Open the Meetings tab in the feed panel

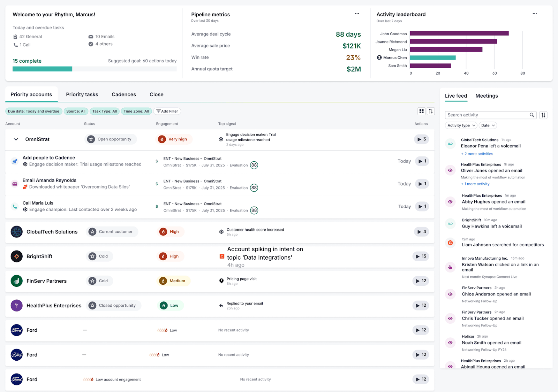pos(487,96)
